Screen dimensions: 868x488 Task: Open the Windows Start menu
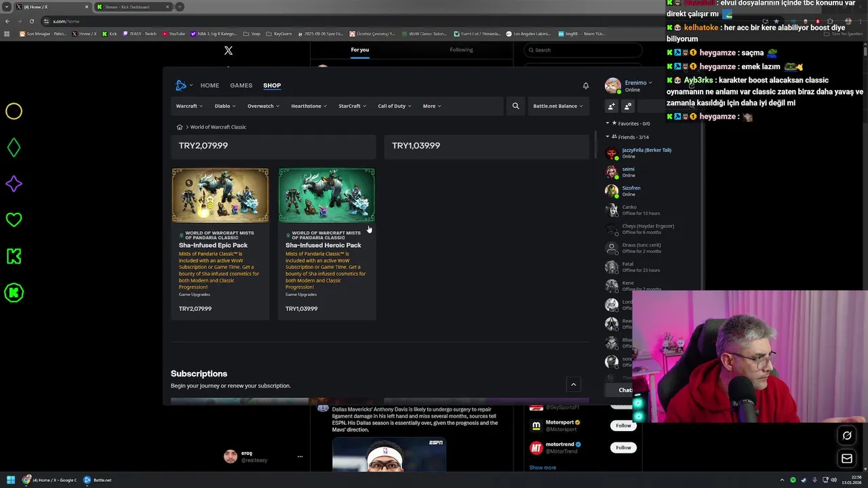(x=11, y=480)
